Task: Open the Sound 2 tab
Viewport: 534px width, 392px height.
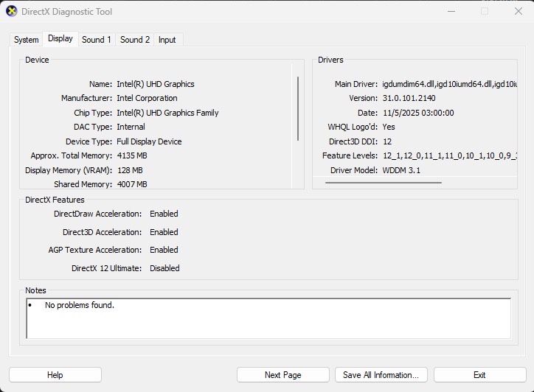Action: [x=135, y=40]
